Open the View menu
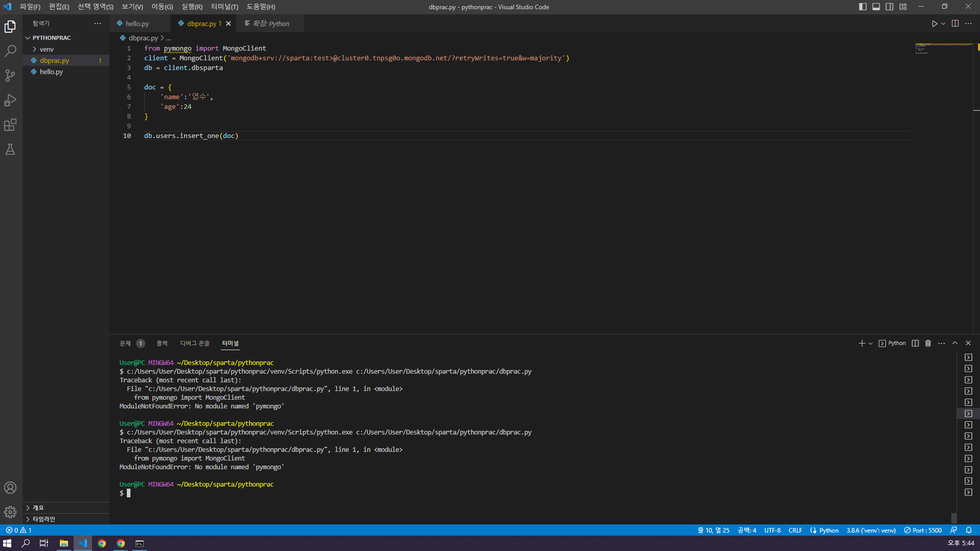This screenshot has height=551, width=980. 132,7
